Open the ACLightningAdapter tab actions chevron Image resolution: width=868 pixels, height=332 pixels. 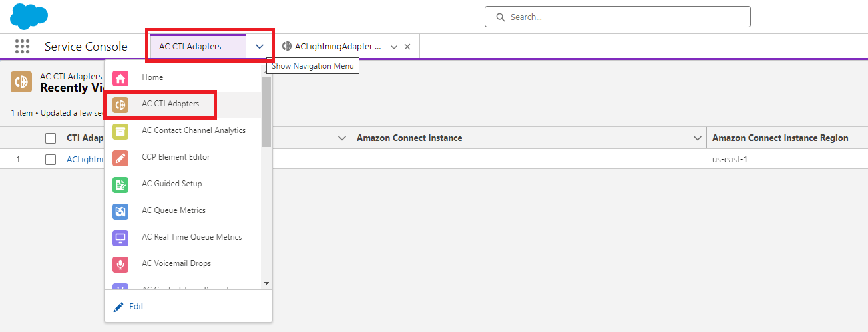[394, 47]
